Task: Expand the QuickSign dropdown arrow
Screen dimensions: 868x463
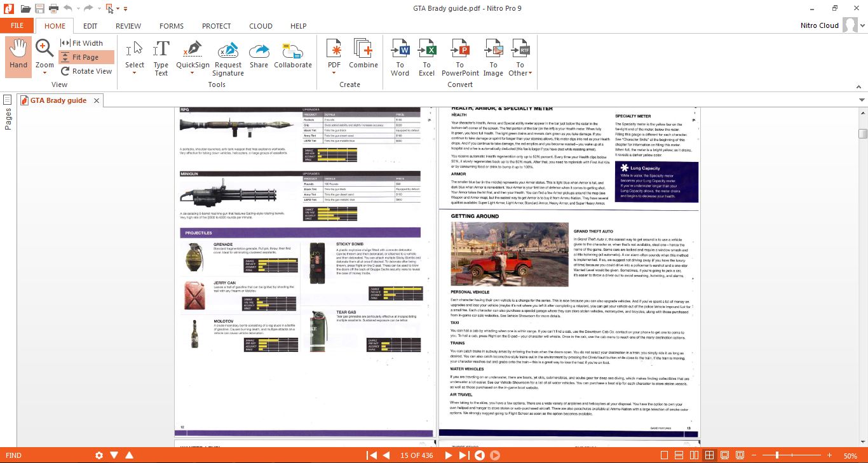Action: pyautogui.click(x=193, y=73)
